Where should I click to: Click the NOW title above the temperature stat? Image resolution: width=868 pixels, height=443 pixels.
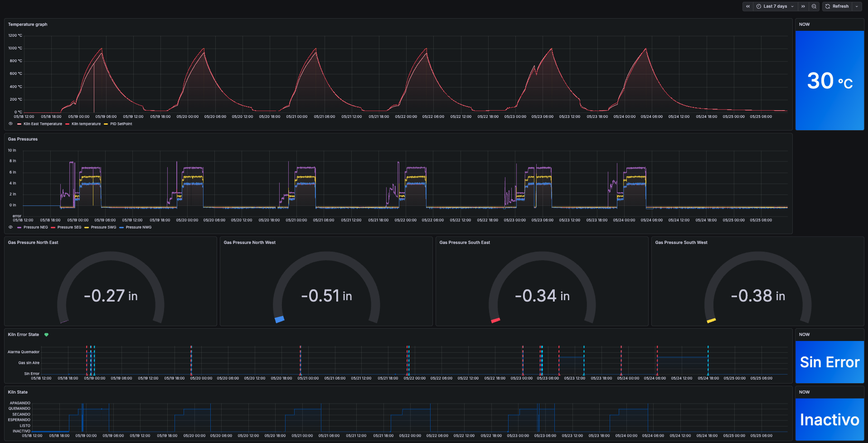point(804,24)
